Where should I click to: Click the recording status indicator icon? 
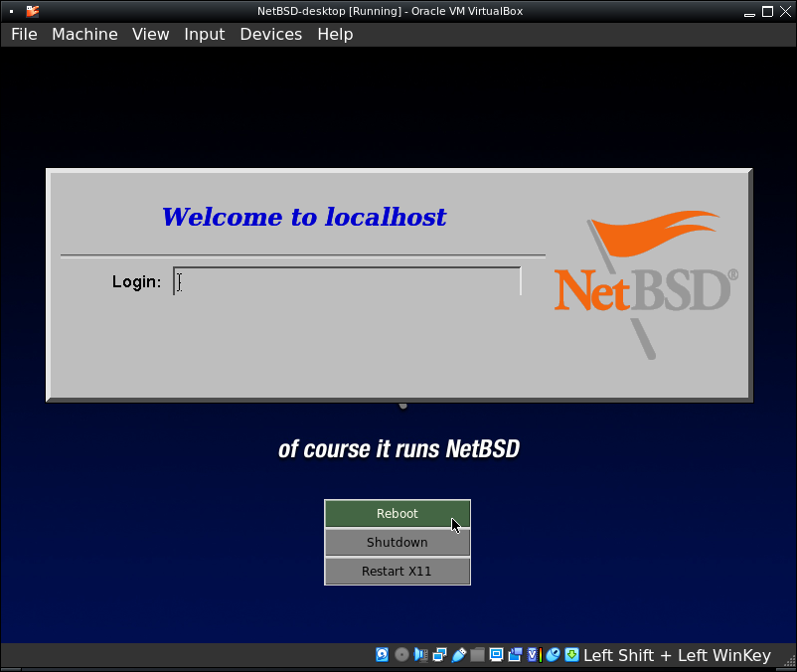coord(515,655)
